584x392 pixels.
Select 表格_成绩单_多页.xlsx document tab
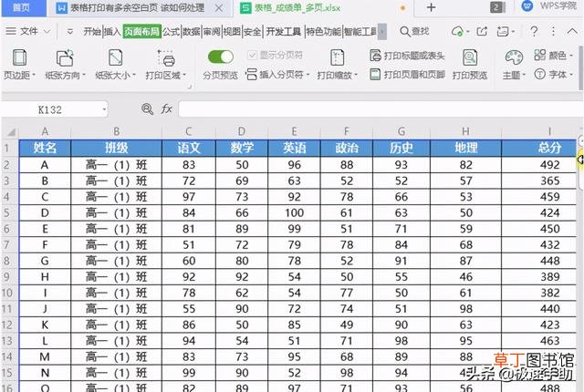[x=297, y=8]
